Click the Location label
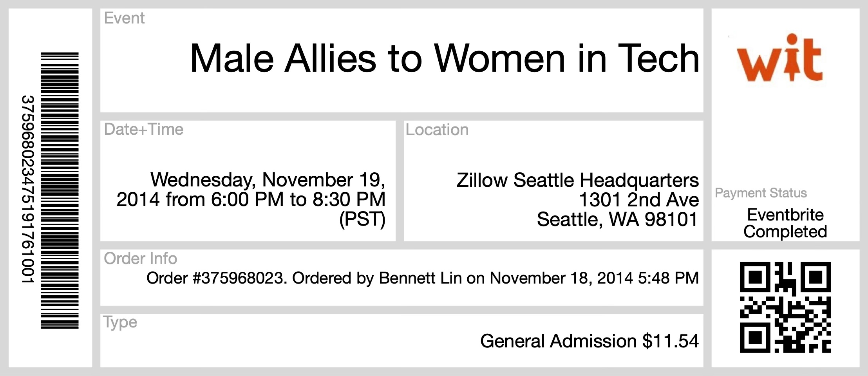 [437, 130]
